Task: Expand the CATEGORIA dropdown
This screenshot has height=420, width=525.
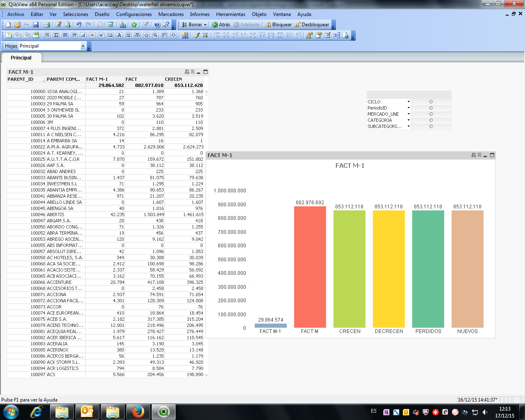Action: coord(409,120)
